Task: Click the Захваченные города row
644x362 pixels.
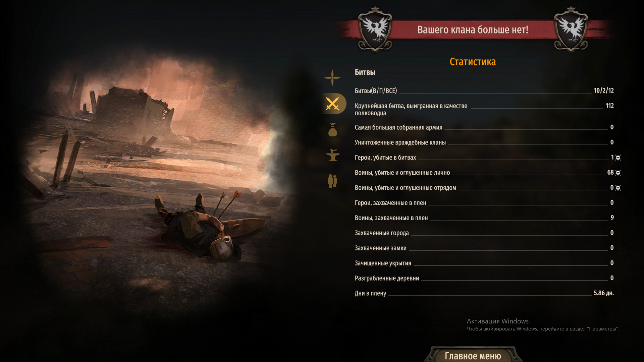Action: coord(484,233)
